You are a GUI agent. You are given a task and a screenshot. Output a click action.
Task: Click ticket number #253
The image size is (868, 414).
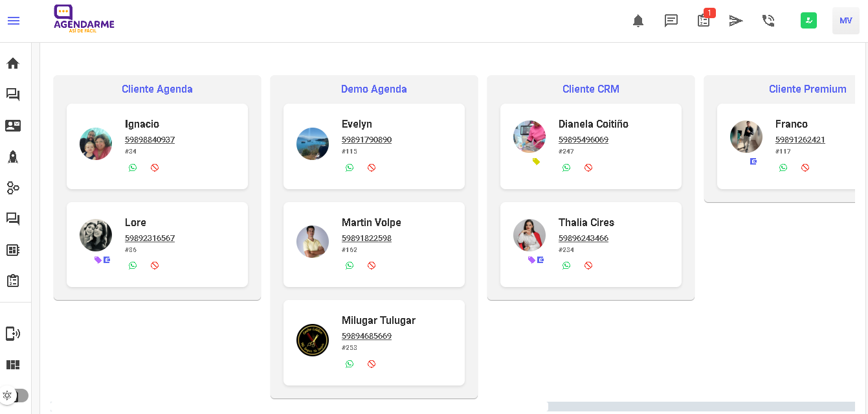click(350, 348)
